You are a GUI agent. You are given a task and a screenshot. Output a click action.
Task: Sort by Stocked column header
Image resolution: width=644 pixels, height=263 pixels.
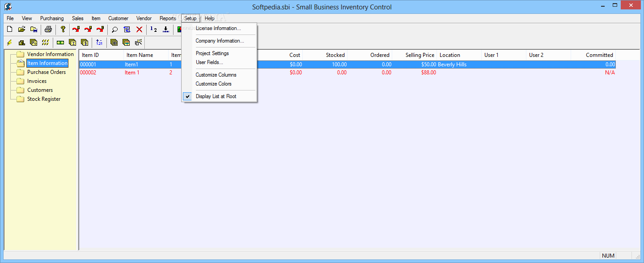[325, 55]
